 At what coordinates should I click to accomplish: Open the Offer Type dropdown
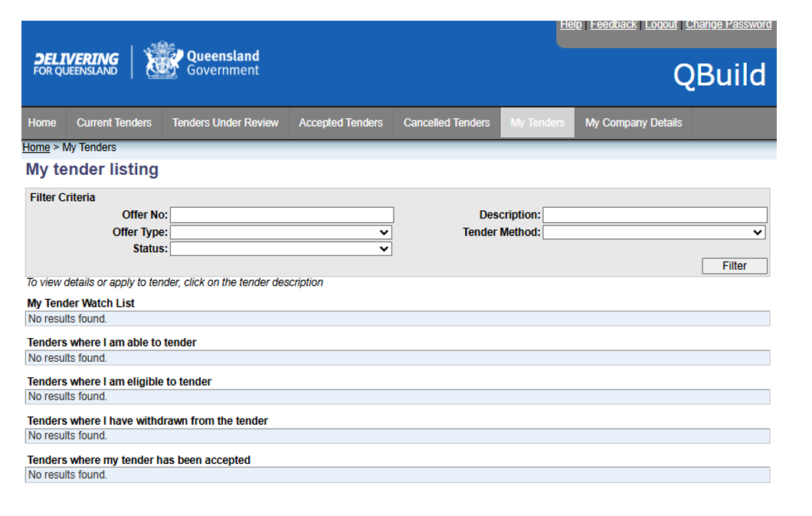[280, 232]
